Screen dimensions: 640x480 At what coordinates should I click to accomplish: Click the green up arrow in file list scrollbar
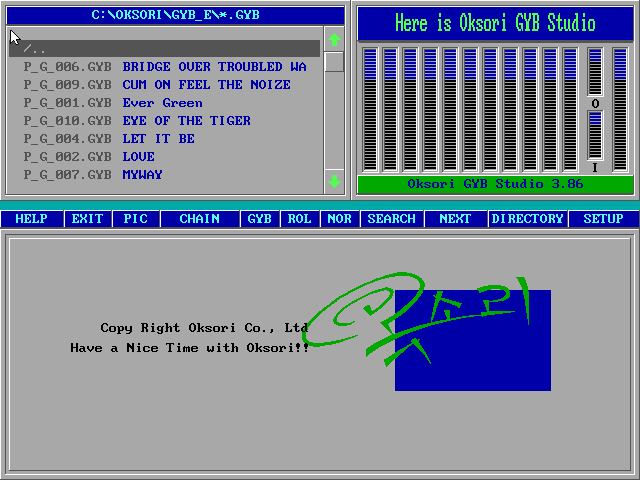334,40
